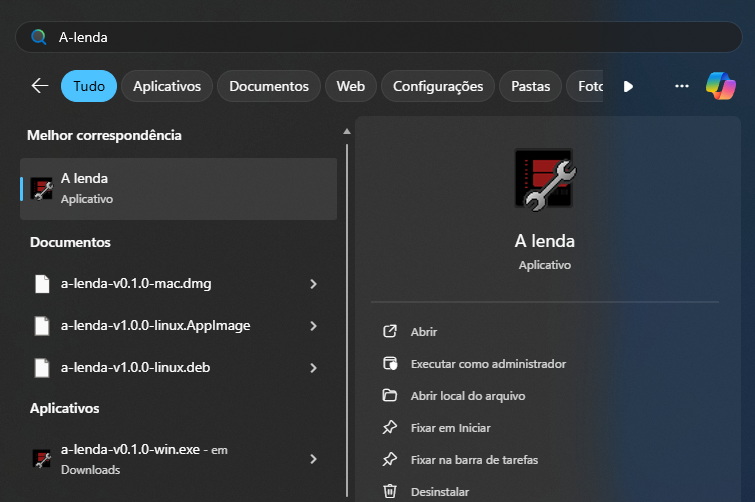The width and height of the screenshot is (755, 502).
Task: Open the three-dots more options menu
Action: pos(682,86)
